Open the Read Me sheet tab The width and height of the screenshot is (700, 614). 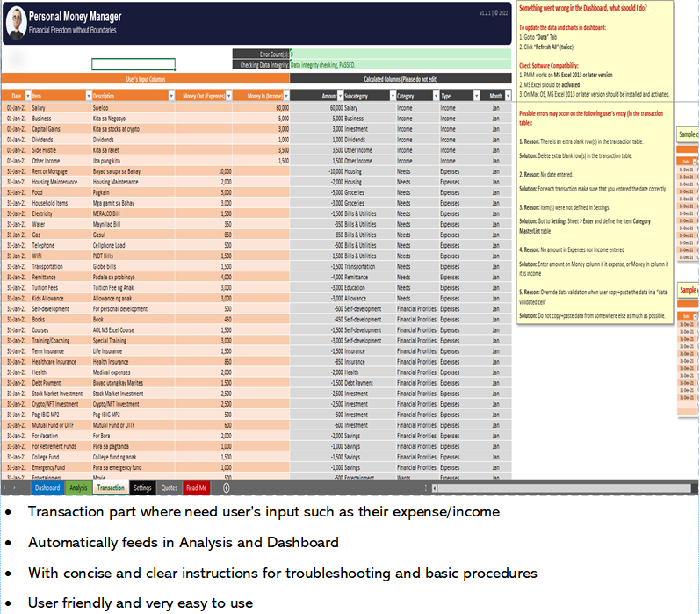tap(197, 488)
